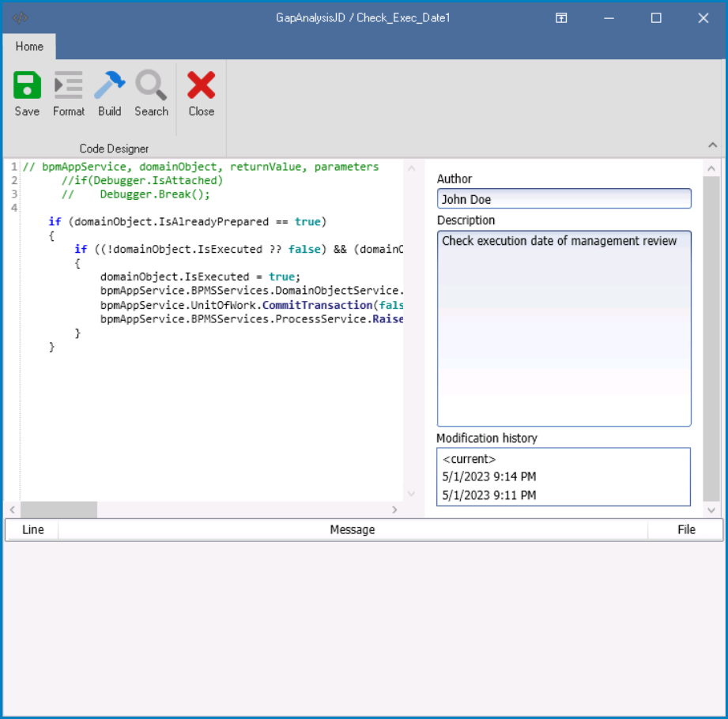Image resolution: width=728 pixels, height=719 pixels.
Task: Collapse the ribbon with chevron arrow
Action: pos(712,145)
